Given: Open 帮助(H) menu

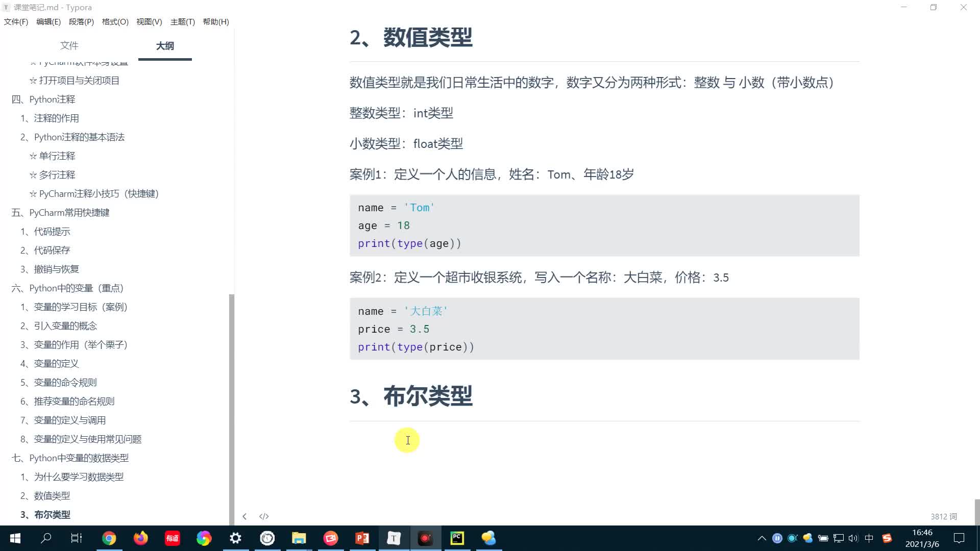Looking at the screenshot, I should point(216,22).
